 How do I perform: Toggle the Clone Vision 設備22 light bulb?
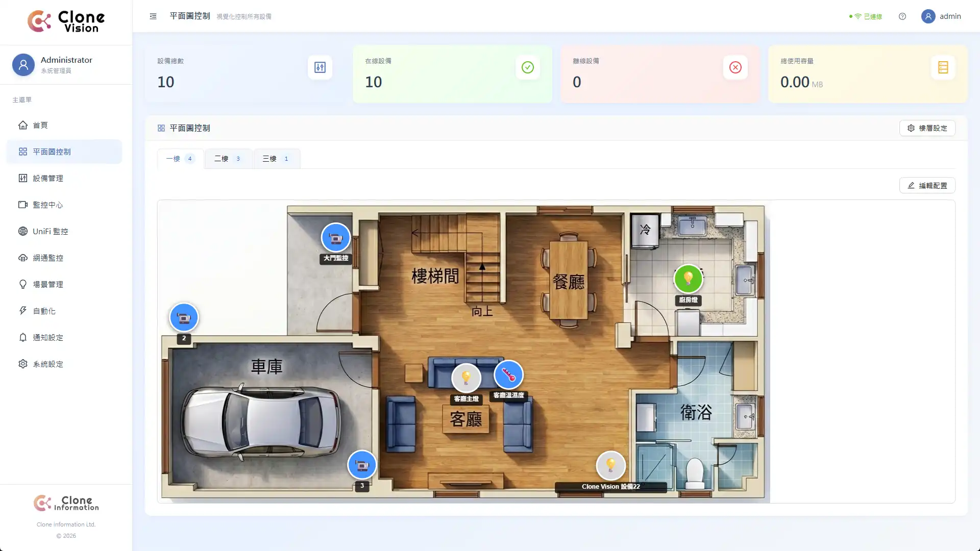pyautogui.click(x=610, y=465)
